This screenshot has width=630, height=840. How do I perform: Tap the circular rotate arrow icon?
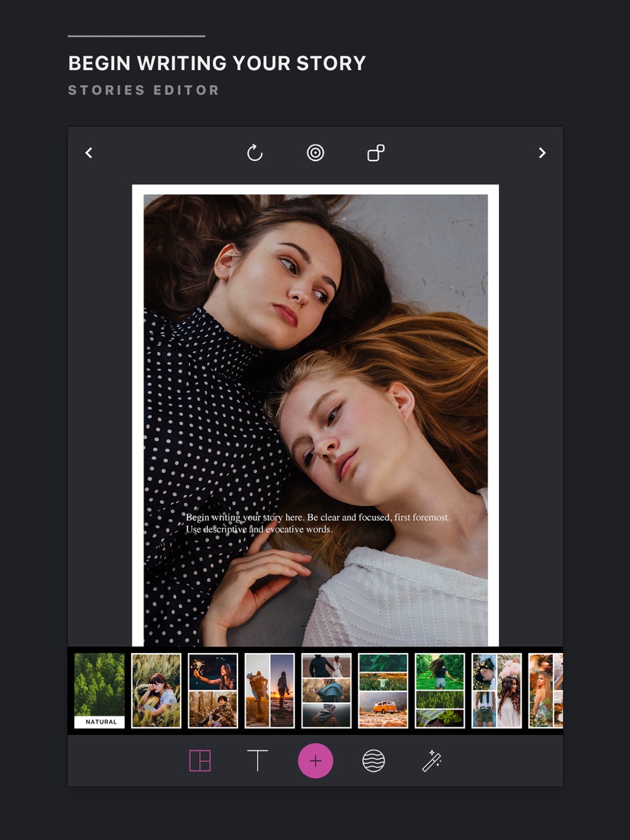point(255,152)
